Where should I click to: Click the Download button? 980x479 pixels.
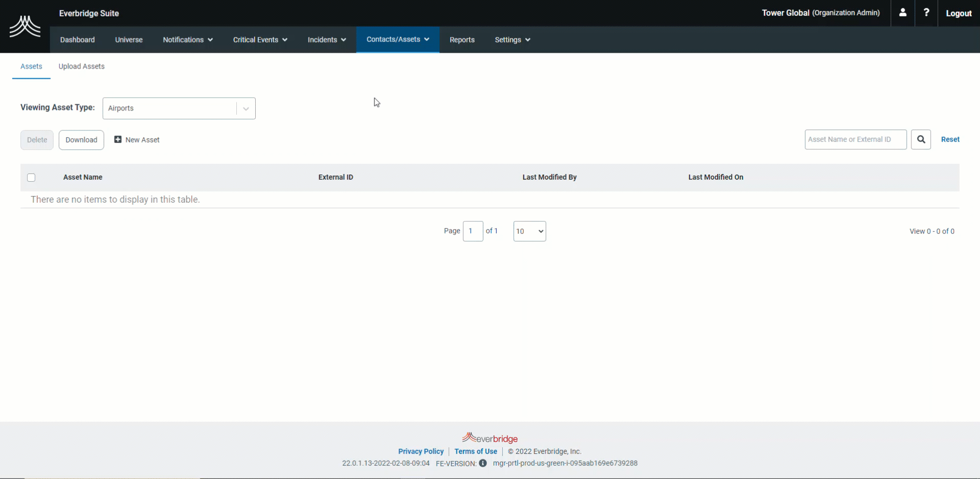(x=81, y=140)
